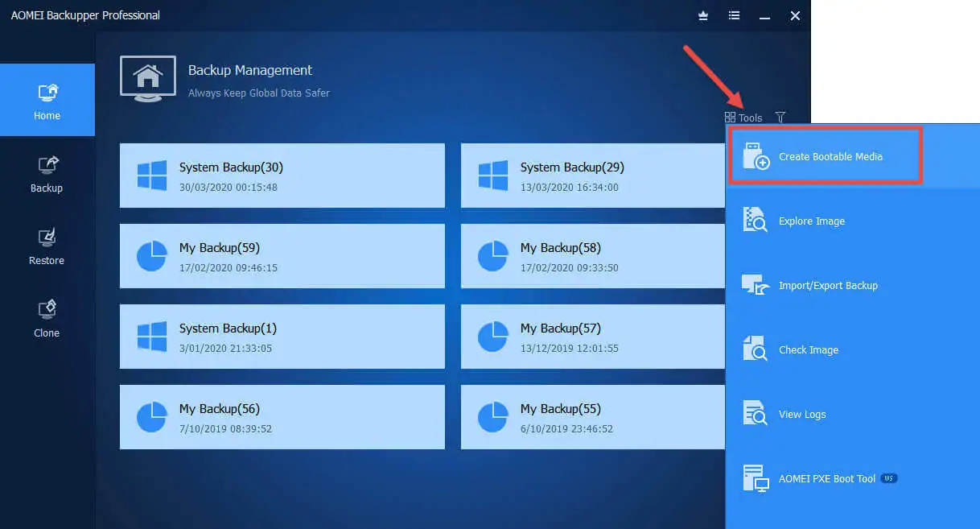Select the My Backup(57) entry
Screen dimensions: 980x529
592,337
